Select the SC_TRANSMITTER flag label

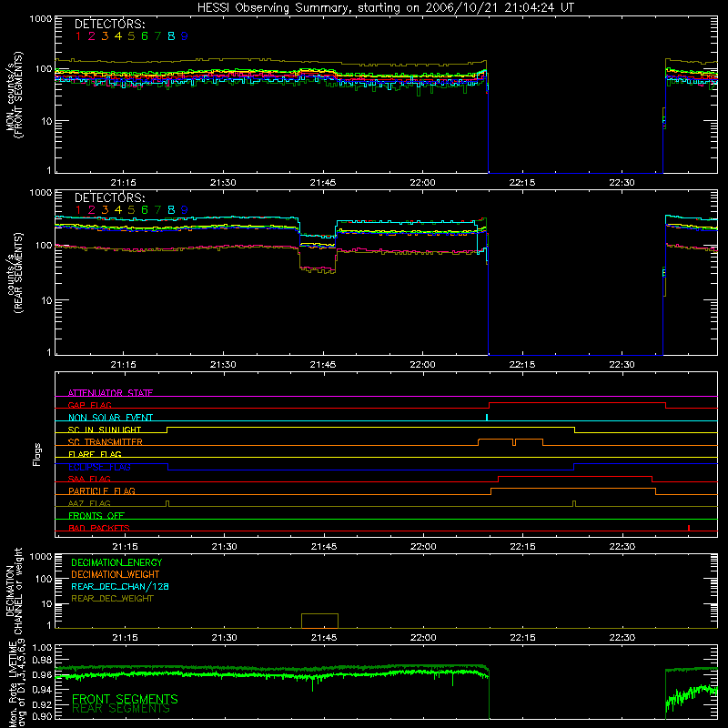click(x=105, y=442)
